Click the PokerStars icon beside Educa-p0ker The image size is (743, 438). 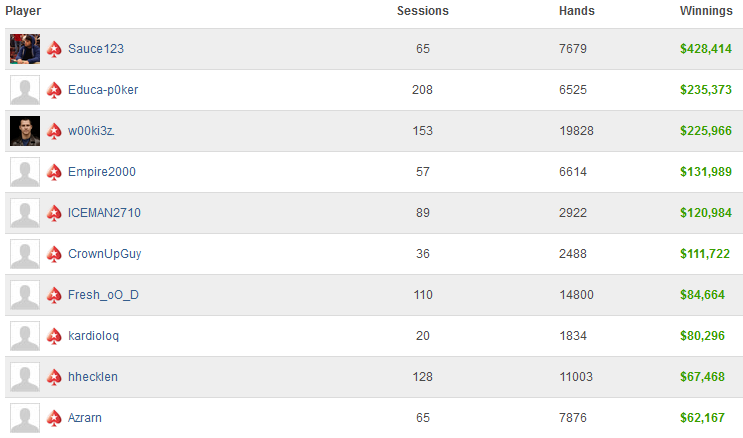click(x=54, y=90)
